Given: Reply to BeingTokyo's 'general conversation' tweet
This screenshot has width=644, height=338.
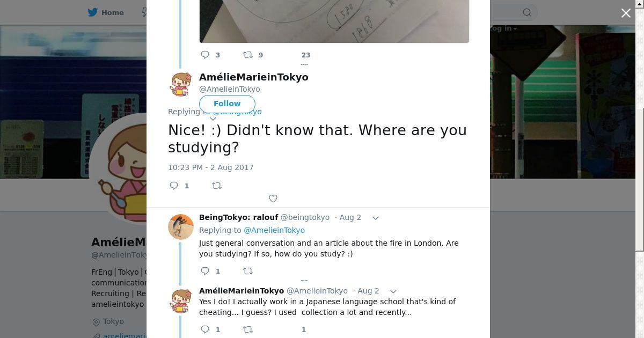Looking at the screenshot, I should coord(205,271).
